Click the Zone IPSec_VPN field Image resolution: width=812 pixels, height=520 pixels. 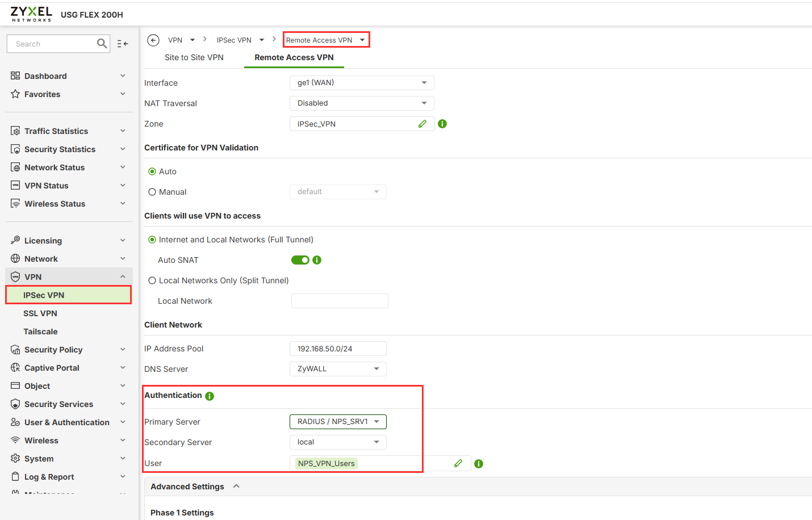click(x=362, y=124)
